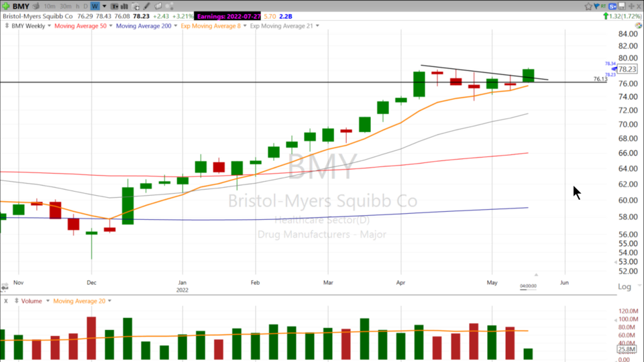Open the chart template (T) dropdown
This screenshot has height=362, width=644.
tap(115, 6)
